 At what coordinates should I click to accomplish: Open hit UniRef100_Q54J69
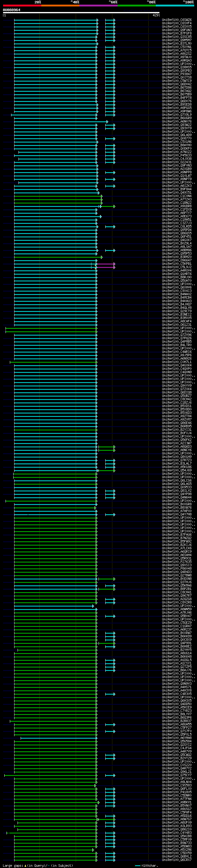pos(177,470)
